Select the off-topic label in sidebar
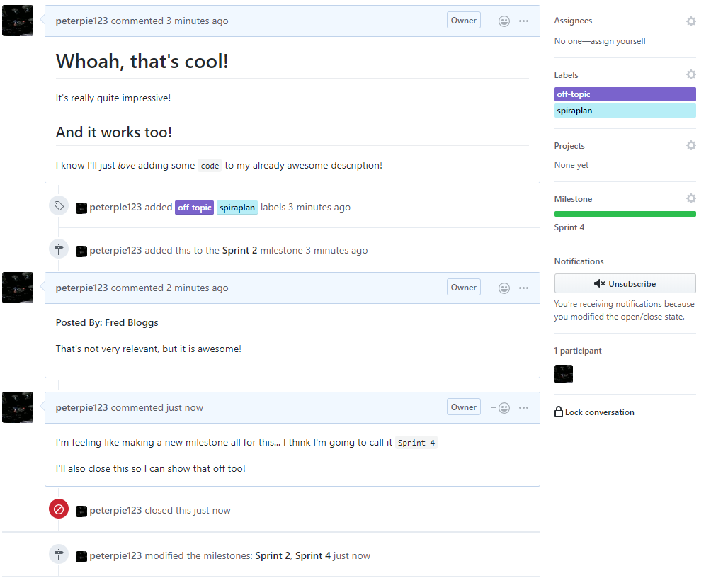711x588 pixels. point(625,94)
